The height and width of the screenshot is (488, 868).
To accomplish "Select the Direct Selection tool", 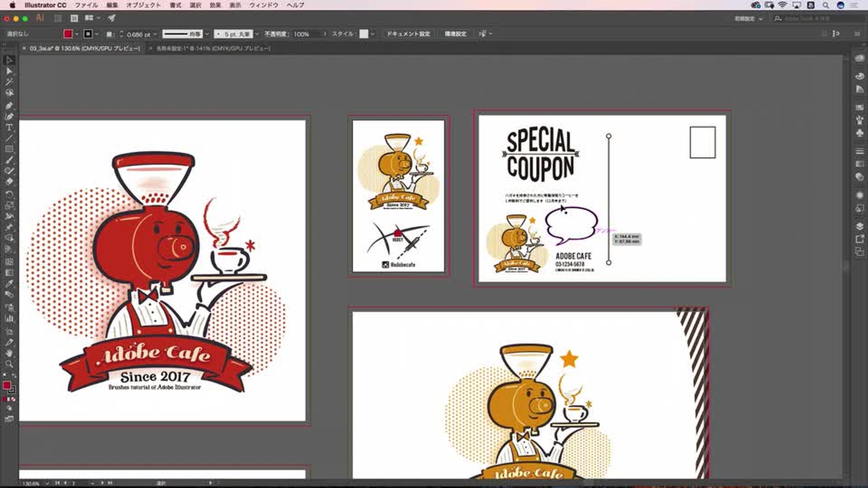I will pos(9,71).
